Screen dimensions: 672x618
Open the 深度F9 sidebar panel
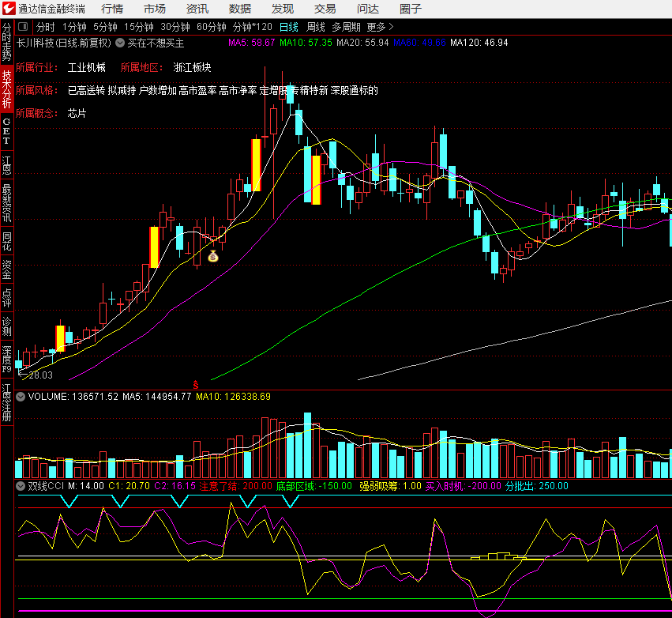click(7, 359)
